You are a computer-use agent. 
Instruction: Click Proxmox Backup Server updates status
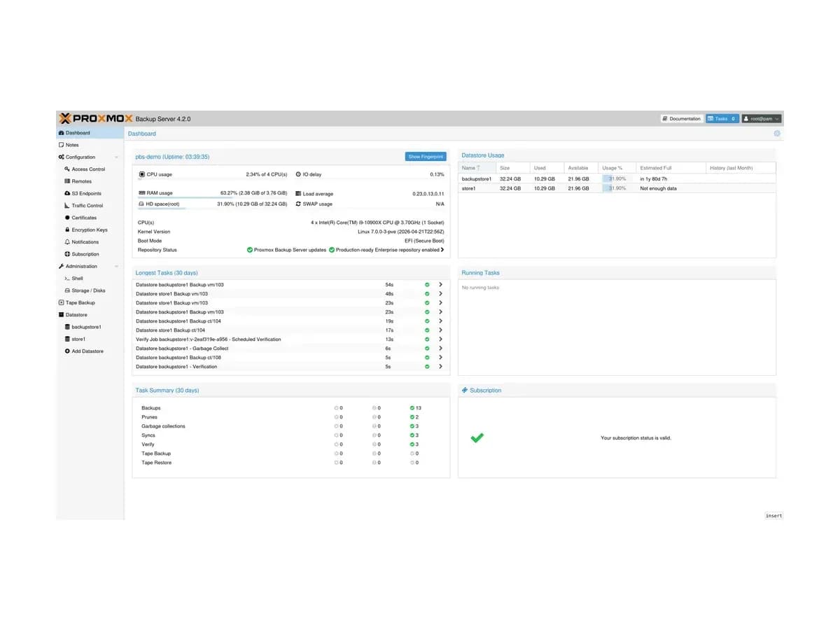(287, 250)
